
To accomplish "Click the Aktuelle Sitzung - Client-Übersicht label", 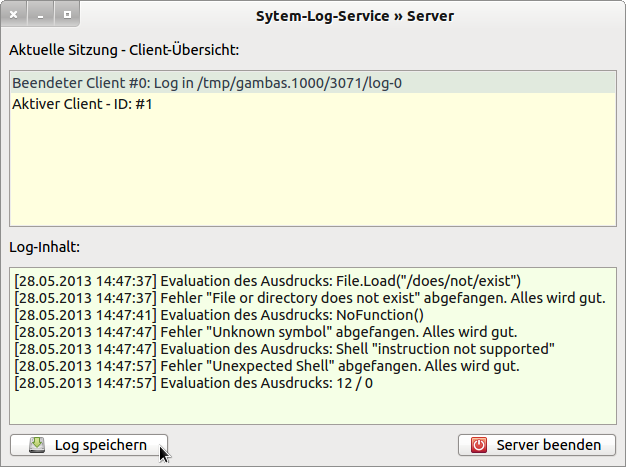I will [x=125, y=48].
